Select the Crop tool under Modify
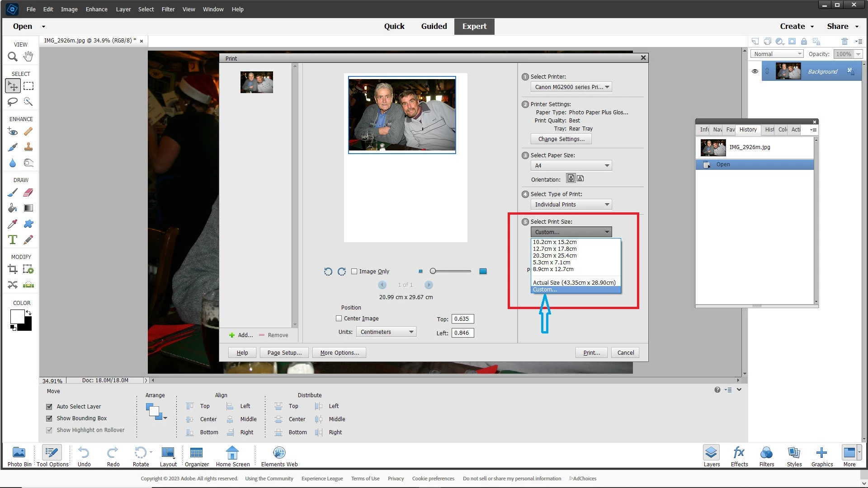Screen dimensions: 868x488 12,270
